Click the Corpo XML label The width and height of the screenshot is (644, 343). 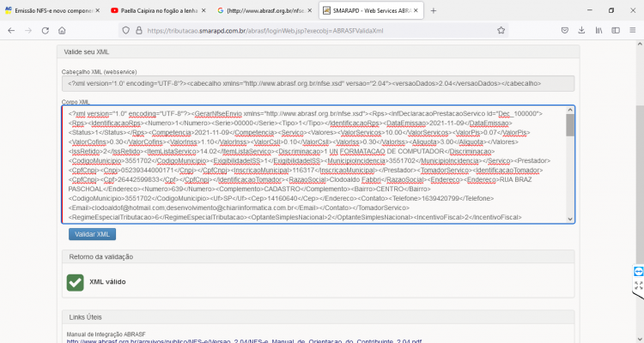pyautogui.click(x=76, y=102)
